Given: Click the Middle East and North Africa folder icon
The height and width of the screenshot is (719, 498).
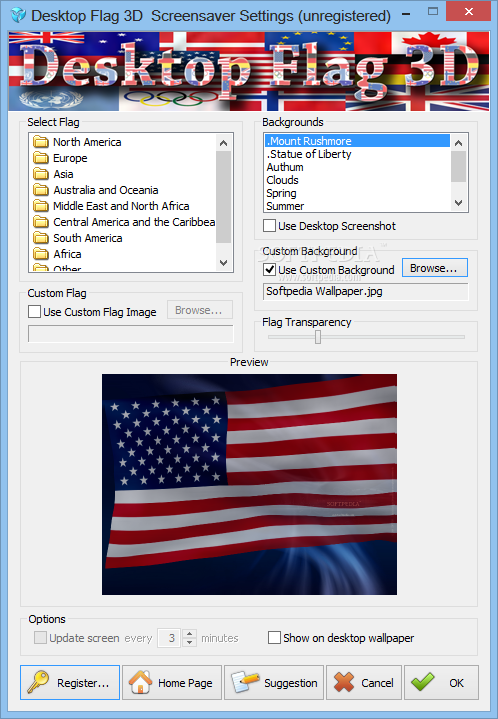Looking at the screenshot, I should coord(41,206).
